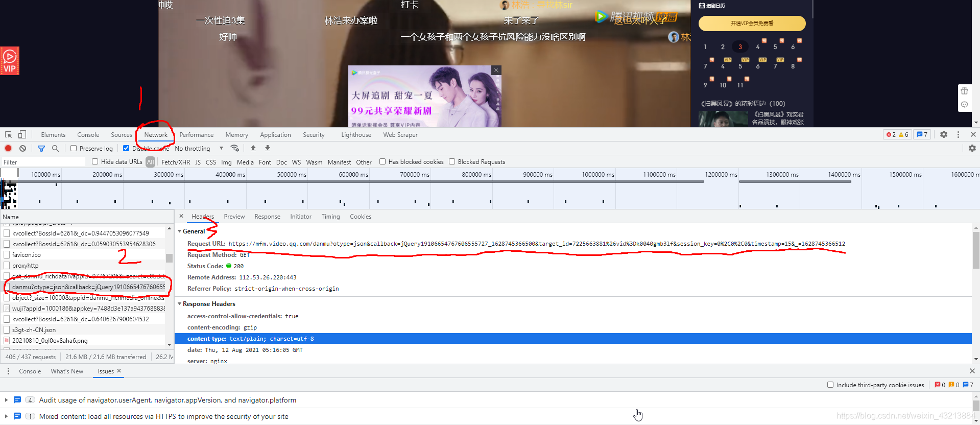Switch to the Sources tab
This screenshot has width=980, height=425.
[121, 135]
